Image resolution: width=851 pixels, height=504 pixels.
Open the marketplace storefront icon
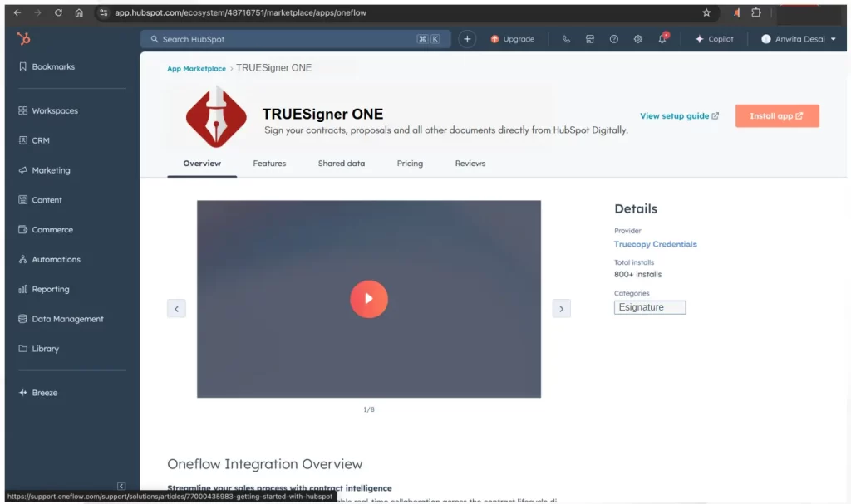(590, 39)
